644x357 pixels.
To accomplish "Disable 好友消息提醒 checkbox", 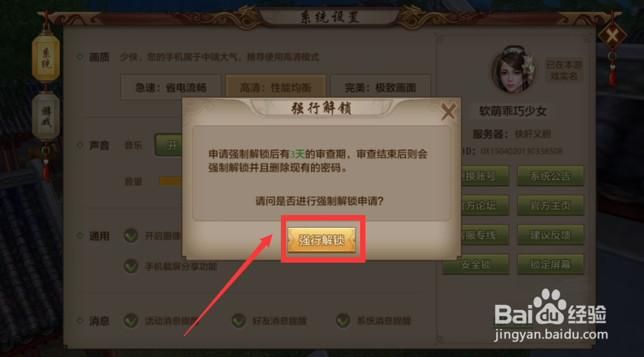I will click(239, 321).
